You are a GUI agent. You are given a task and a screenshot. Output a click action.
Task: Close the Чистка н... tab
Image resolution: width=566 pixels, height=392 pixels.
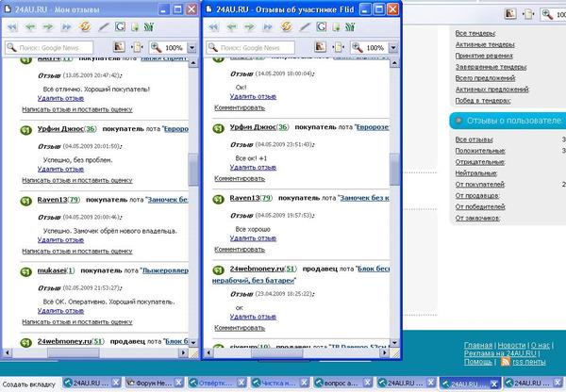[305, 383]
